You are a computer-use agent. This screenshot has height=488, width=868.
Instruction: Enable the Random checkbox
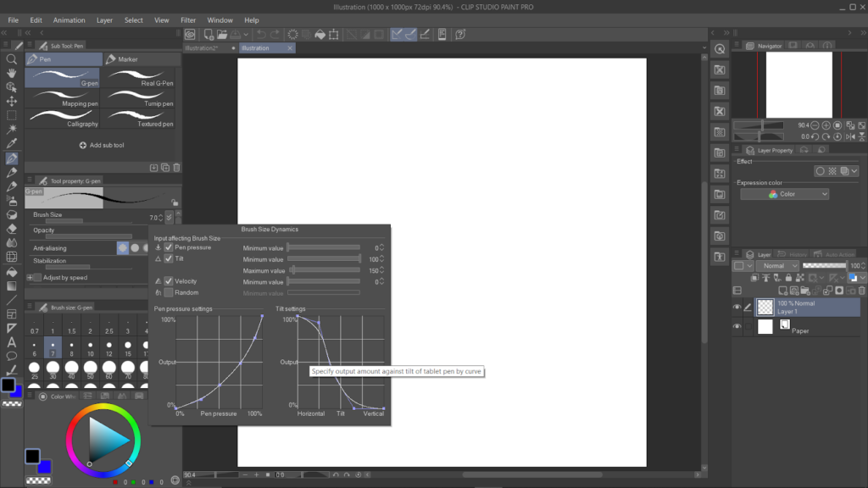point(169,292)
